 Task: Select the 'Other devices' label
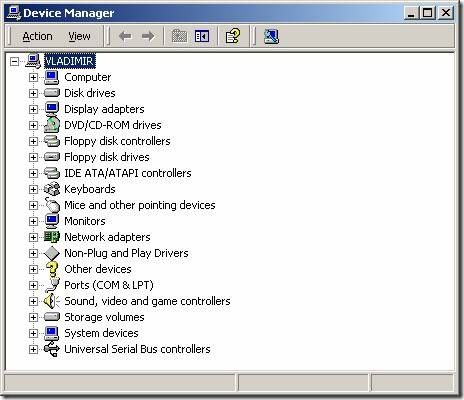pos(98,269)
